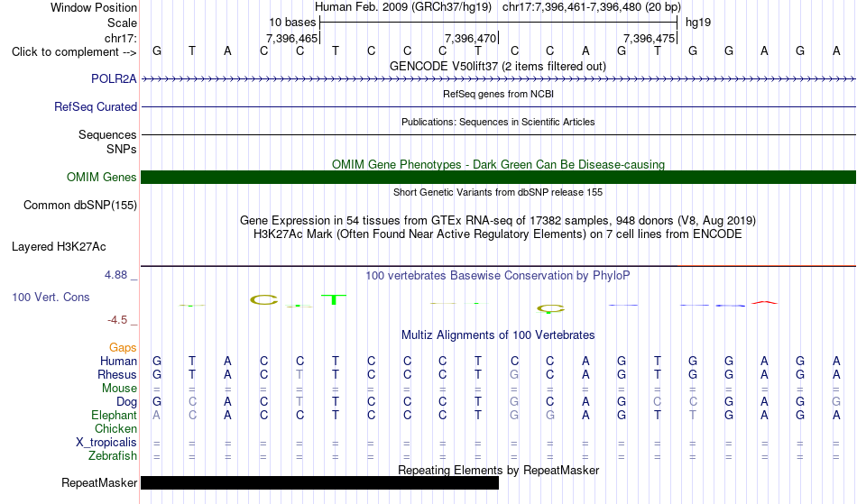Click the chr17: ruler label
This screenshot has height=504, width=857.
(x=120, y=38)
